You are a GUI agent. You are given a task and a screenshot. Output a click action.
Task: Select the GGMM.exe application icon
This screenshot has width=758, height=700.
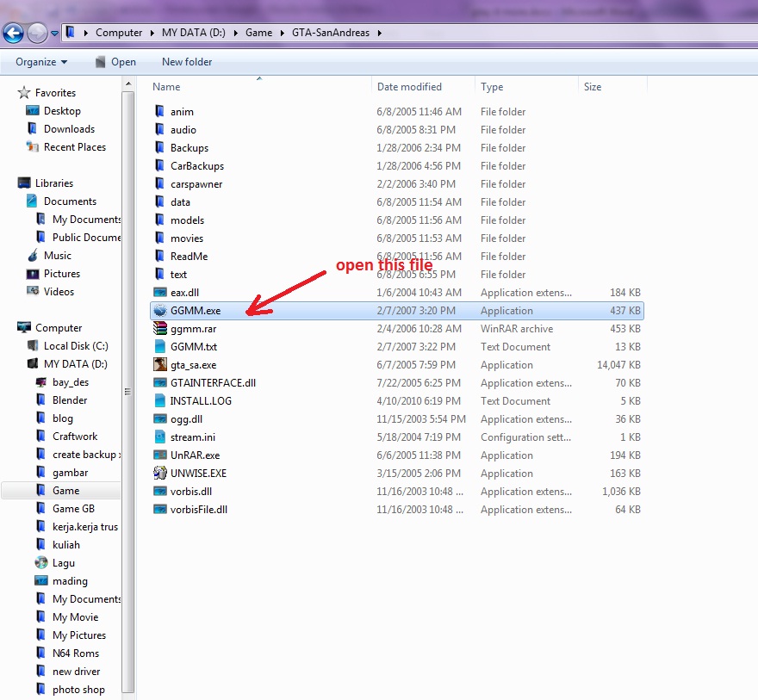pyautogui.click(x=160, y=311)
